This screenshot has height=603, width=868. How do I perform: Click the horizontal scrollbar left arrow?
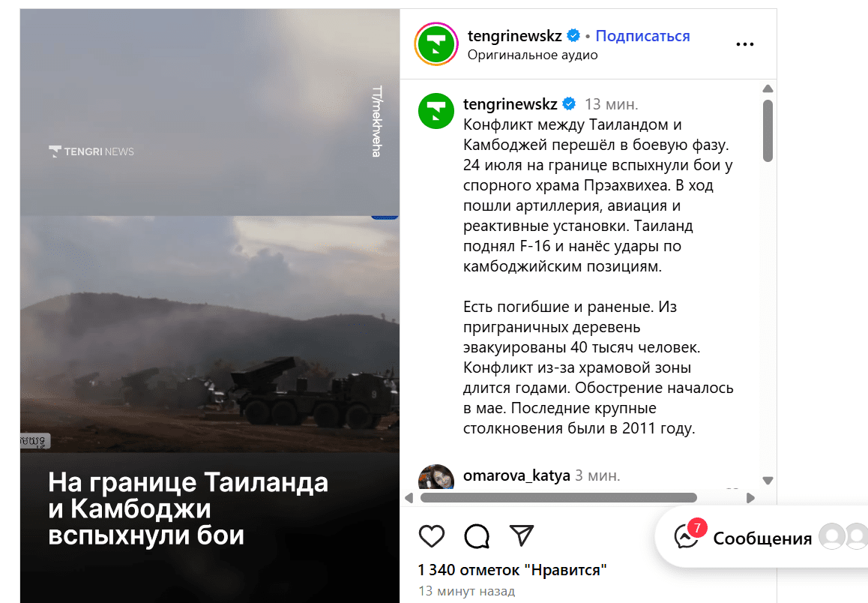409,498
